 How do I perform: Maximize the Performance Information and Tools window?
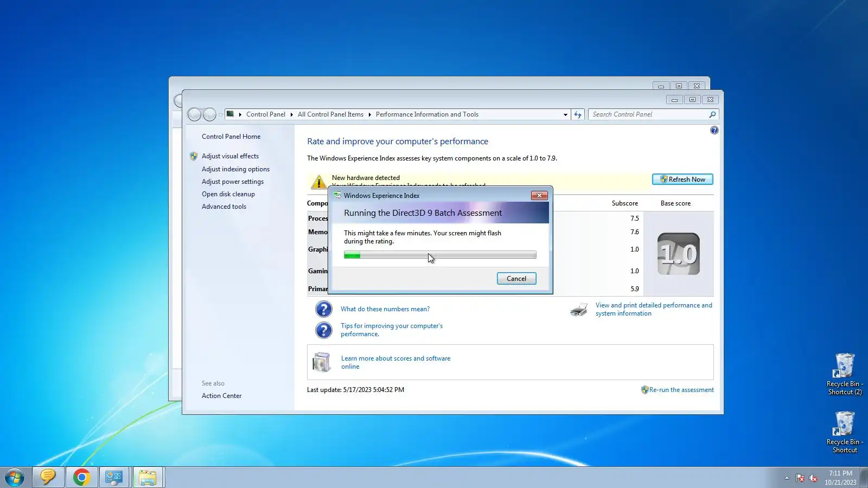tap(692, 100)
